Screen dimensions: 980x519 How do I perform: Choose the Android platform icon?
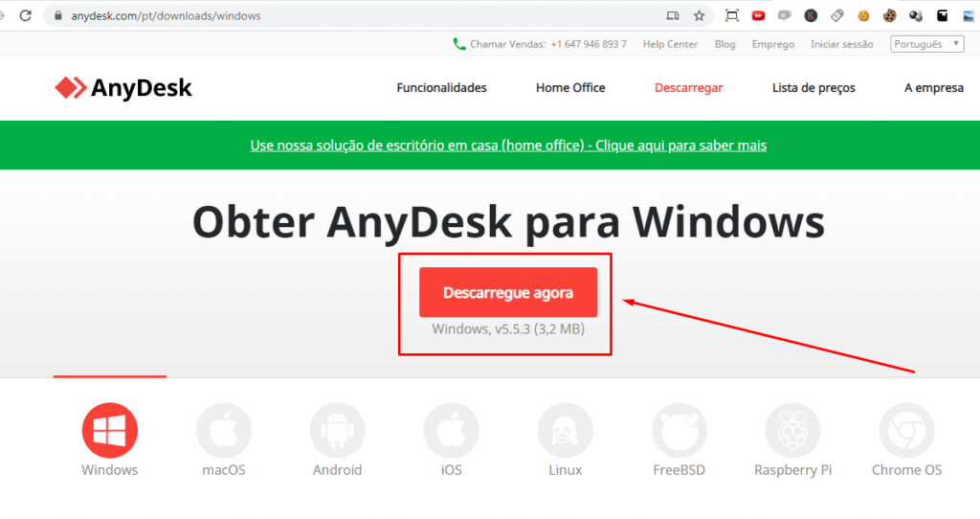coord(338,430)
